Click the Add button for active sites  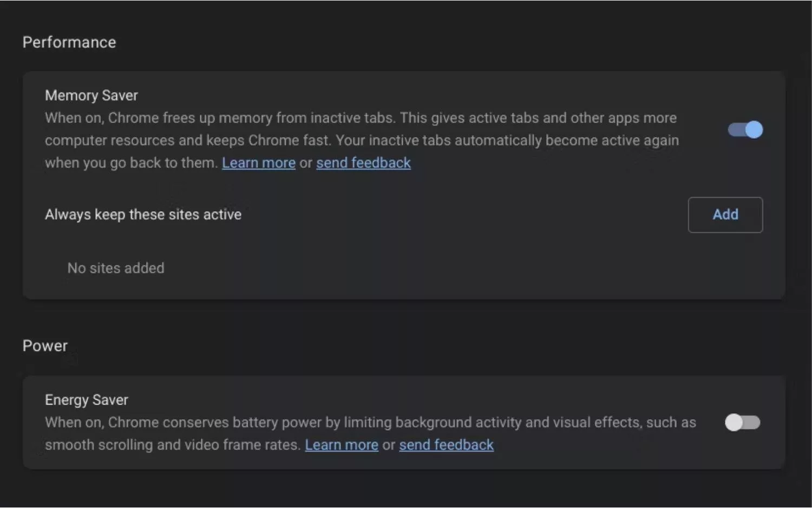point(725,215)
